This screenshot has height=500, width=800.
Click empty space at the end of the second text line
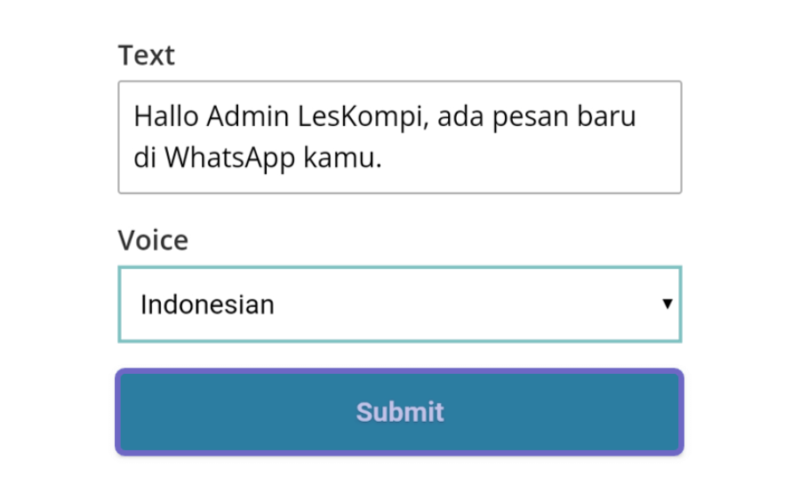click(531, 158)
